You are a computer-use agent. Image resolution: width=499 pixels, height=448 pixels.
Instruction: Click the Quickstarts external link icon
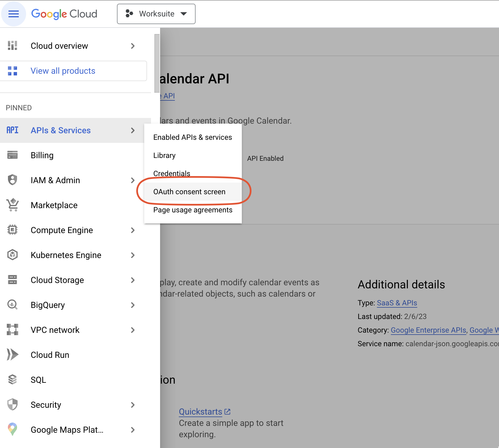[227, 411]
